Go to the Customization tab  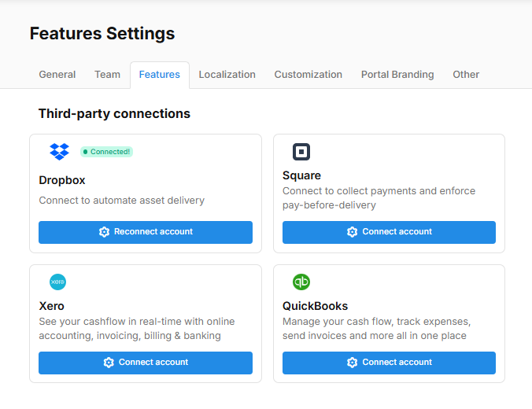[x=308, y=75]
